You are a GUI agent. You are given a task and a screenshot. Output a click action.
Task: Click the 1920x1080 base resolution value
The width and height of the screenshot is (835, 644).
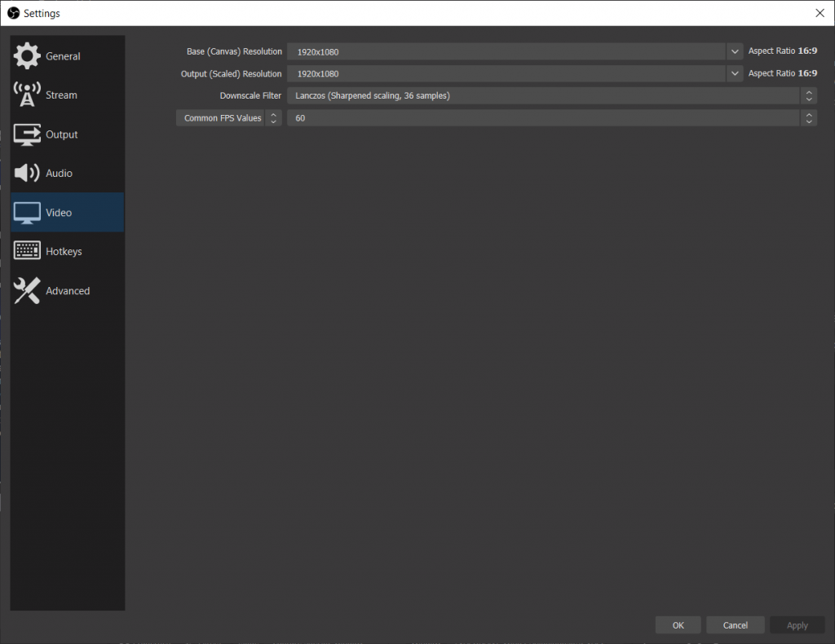click(x=408, y=51)
